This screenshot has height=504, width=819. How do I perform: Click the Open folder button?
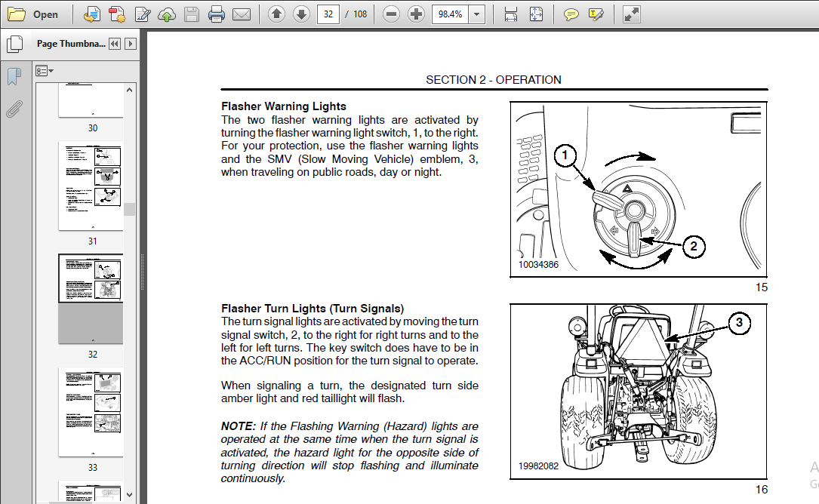coord(32,14)
